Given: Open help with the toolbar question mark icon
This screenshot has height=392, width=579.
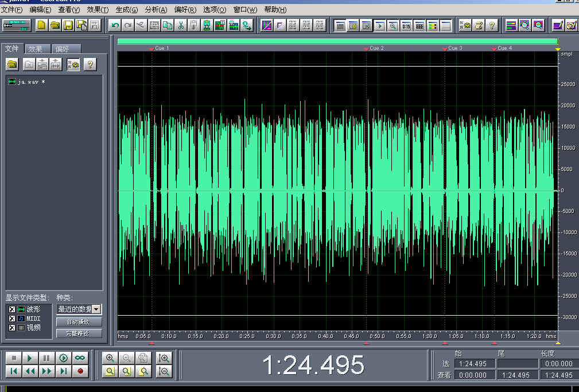Looking at the screenshot, I should pos(492,25).
